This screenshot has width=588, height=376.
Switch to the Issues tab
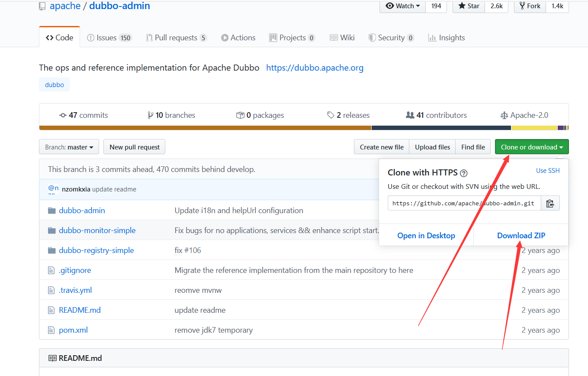tap(109, 38)
